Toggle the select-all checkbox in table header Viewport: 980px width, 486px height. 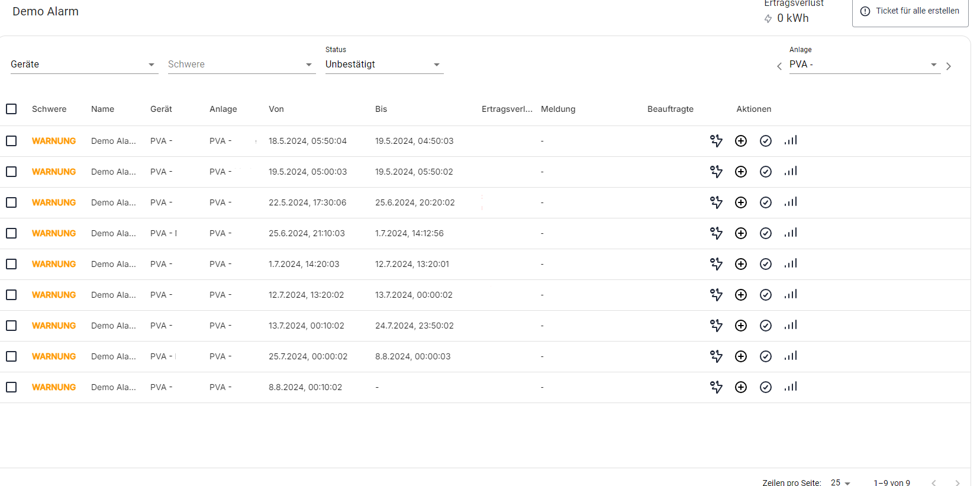coord(11,109)
